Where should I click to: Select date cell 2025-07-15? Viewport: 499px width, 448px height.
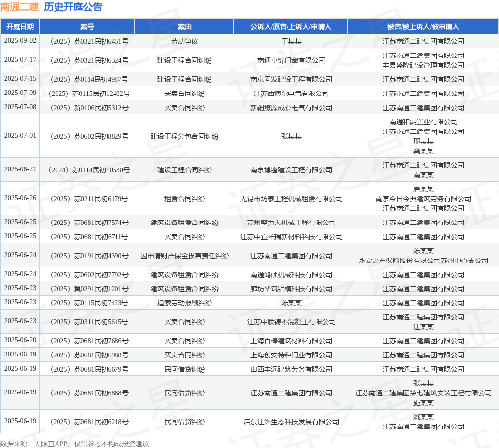click(x=20, y=78)
